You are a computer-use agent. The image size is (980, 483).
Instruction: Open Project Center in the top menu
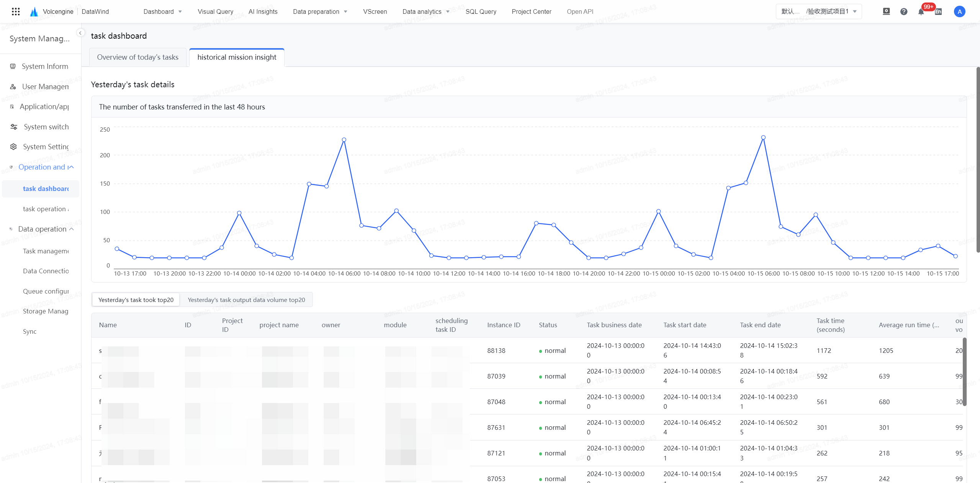(531, 11)
